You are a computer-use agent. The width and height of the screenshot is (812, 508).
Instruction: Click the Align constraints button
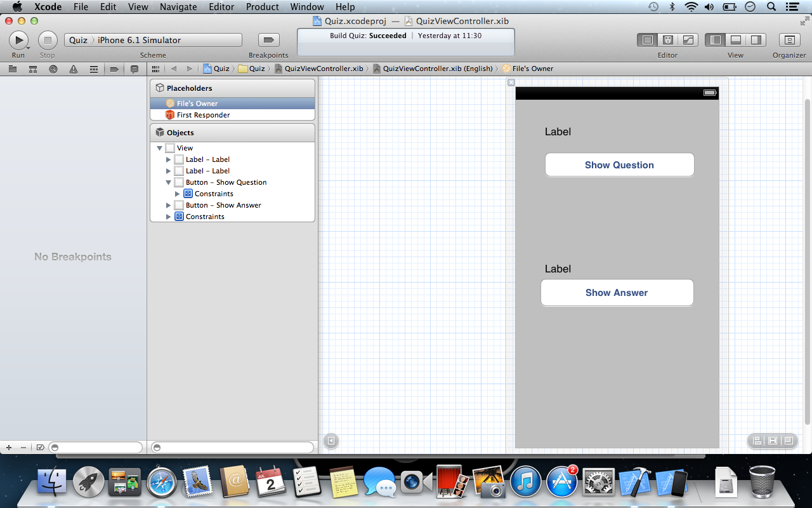tap(757, 441)
